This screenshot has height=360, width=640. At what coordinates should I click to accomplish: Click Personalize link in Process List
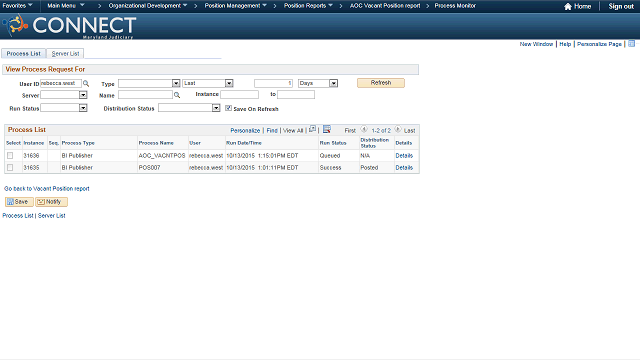tap(245, 131)
